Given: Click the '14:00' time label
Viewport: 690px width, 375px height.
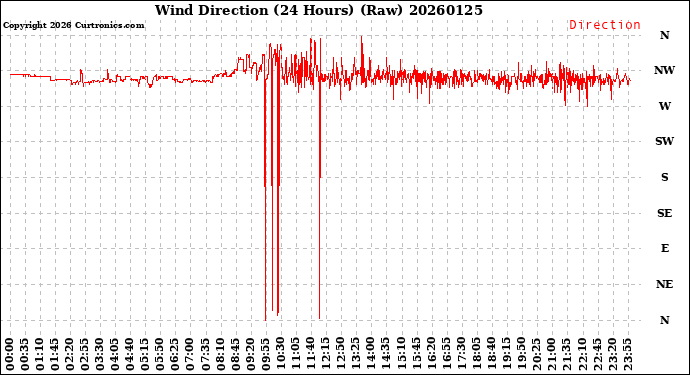Looking at the screenshot, I should tap(371, 354).
